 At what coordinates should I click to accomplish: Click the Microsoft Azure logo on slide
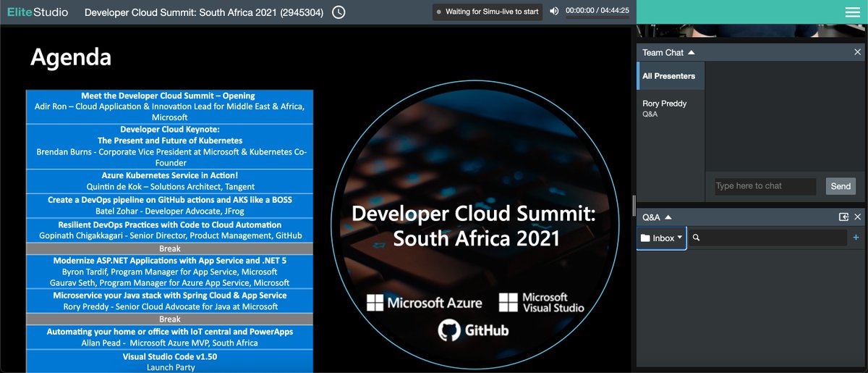click(425, 303)
